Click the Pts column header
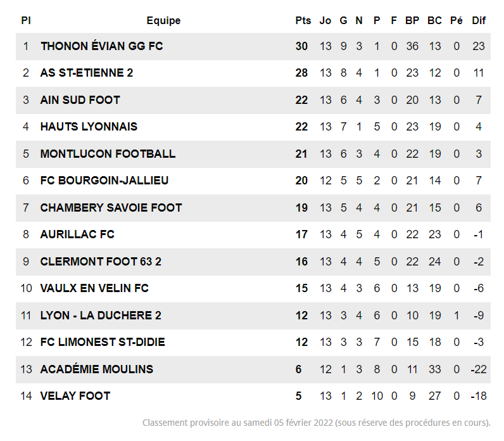The height and width of the screenshot is (441, 504). [303, 20]
